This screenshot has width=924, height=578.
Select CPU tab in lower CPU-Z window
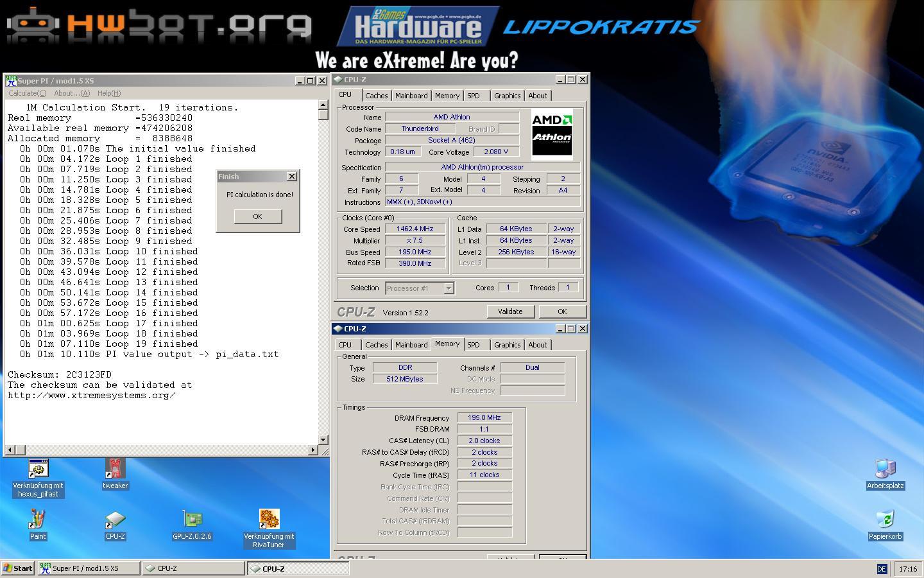345,345
